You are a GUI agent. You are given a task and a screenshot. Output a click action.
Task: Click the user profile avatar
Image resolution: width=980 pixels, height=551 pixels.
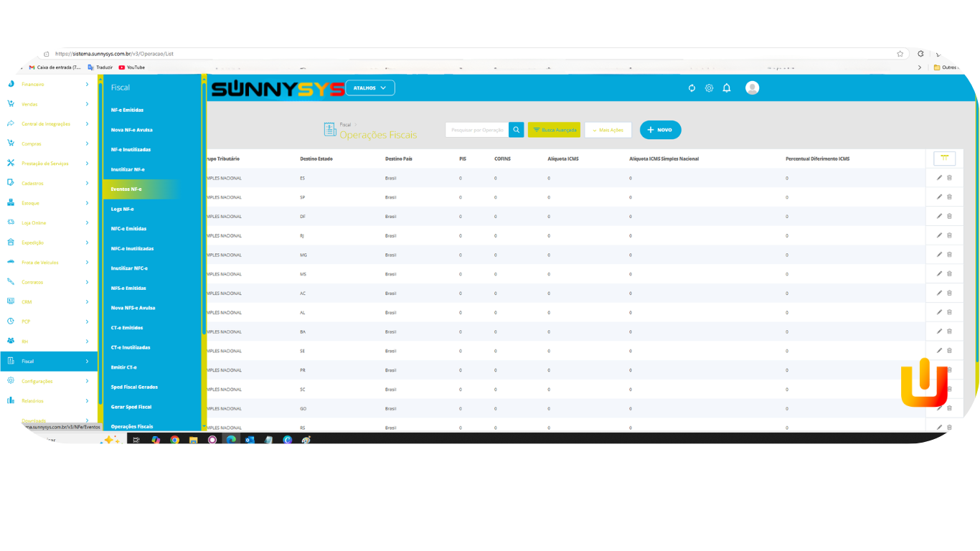point(752,88)
